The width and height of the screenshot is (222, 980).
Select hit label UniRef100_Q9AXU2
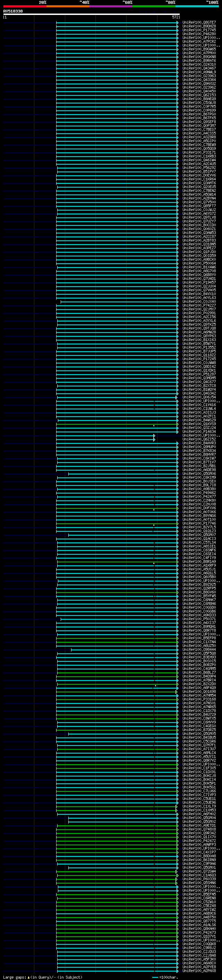click(x=199, y=83)
